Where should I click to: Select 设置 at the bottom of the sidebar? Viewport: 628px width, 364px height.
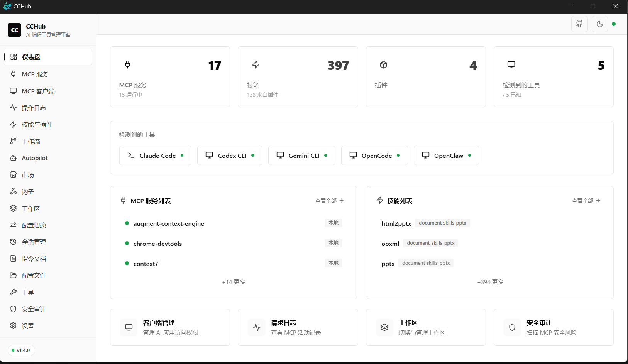click(x=27, y=326)
